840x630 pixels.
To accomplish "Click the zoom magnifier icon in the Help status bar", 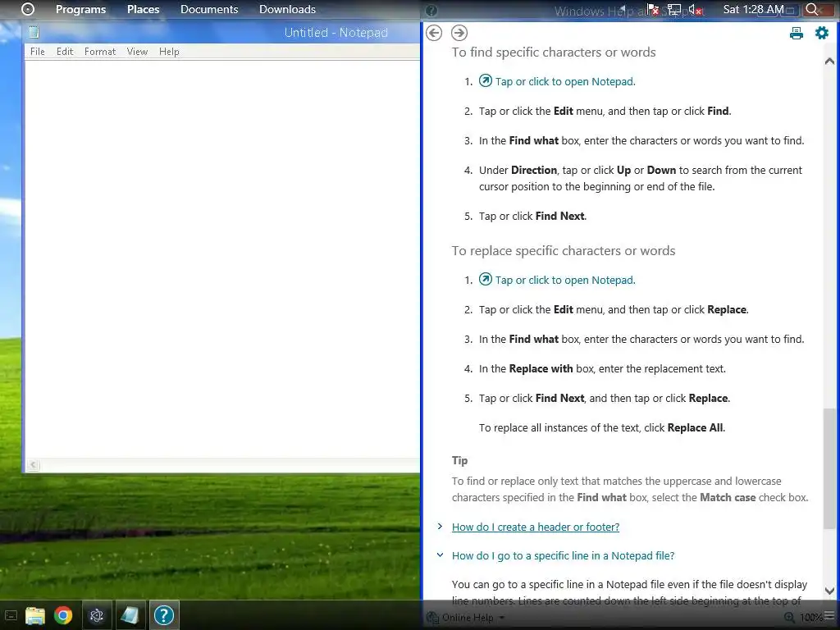I will tap(789, 618).
